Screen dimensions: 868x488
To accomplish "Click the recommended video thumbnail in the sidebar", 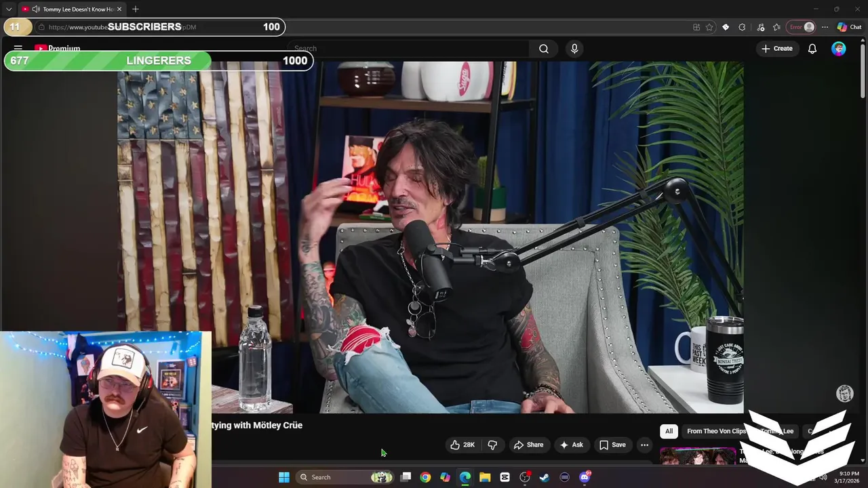I will [x=698, y=456].
